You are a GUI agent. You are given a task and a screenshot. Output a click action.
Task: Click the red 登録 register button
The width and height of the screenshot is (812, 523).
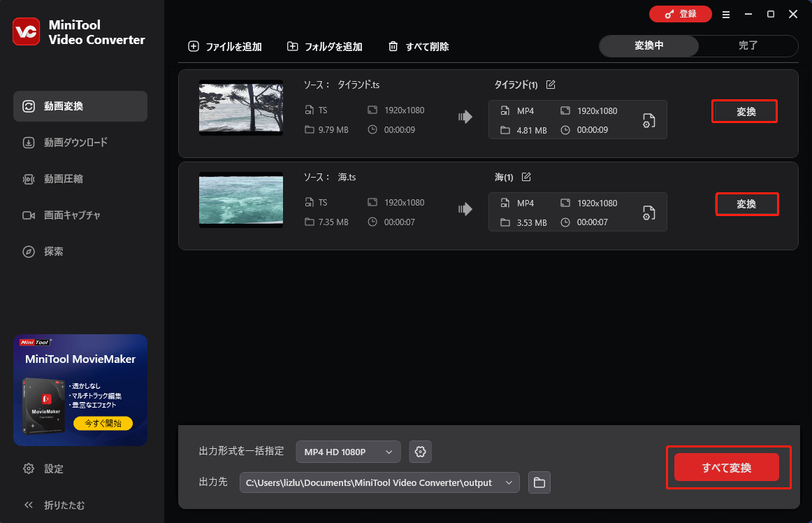click(681, 14)
